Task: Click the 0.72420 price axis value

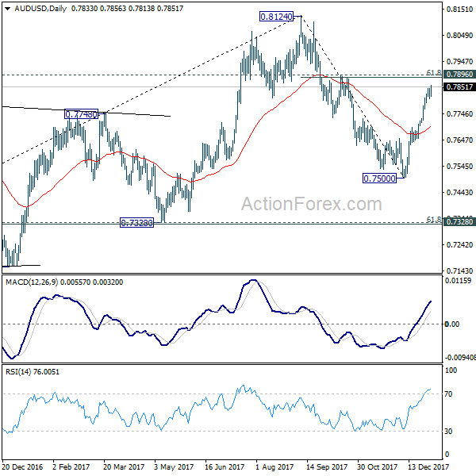Action: pyautogui.click(x=459, y=244)
